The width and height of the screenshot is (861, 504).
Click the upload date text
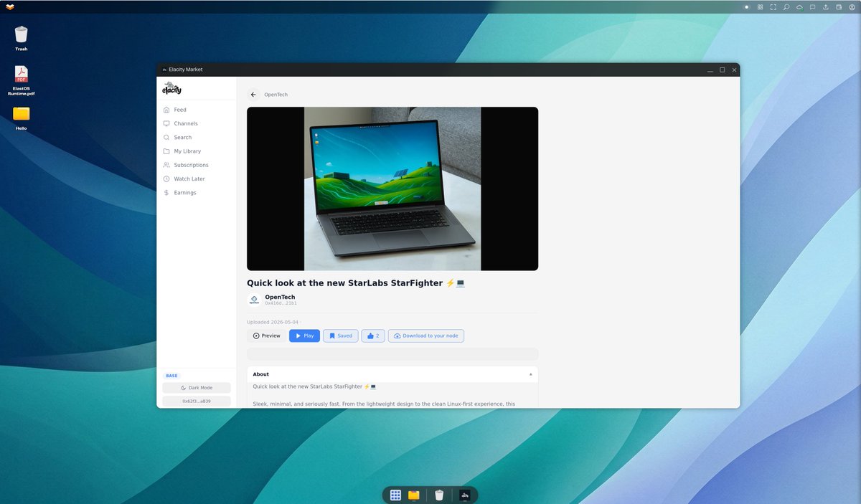[273, 323]
